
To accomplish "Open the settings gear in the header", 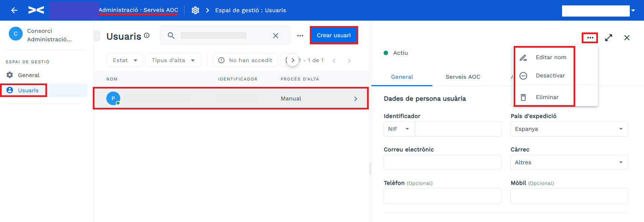I will [x=195, y=10].
